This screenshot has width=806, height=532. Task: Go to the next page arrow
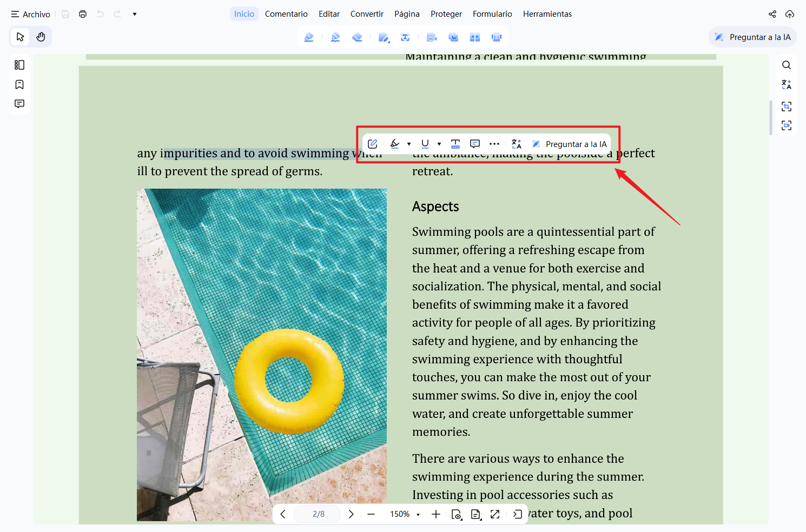point(351,514)
